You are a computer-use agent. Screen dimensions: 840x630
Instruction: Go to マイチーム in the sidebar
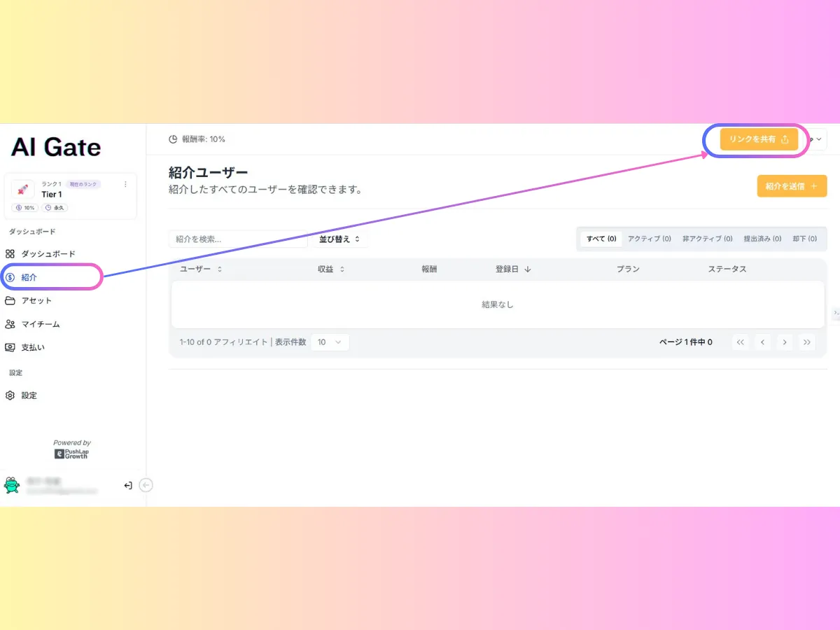pos(32,324)
